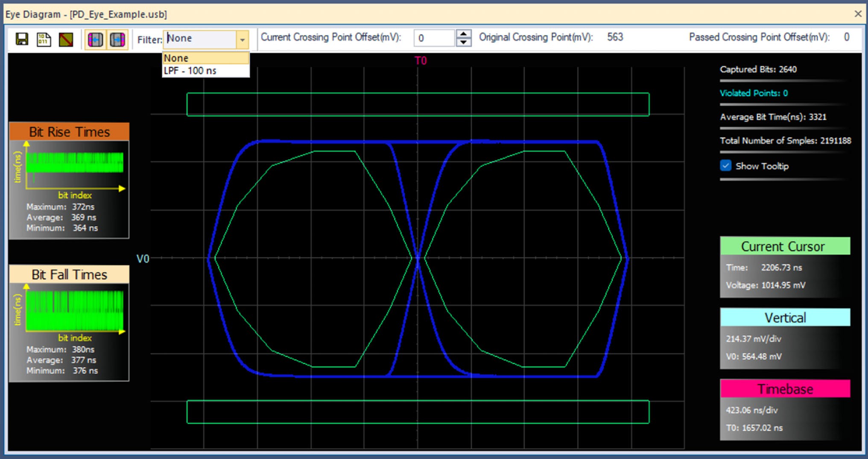The height and width of the screenshot is (459, 868).
Task: Click the green square diagonal-line icon
Action: (x=66, y=39)
